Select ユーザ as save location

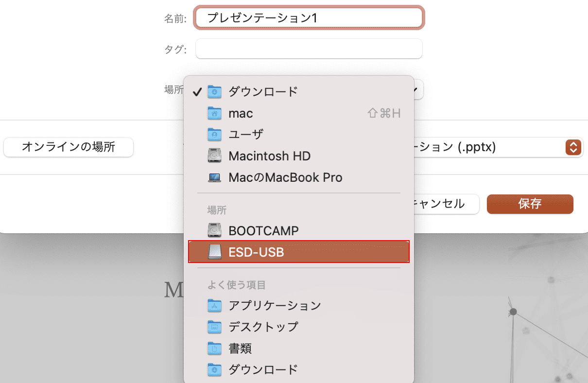(298, 134)
